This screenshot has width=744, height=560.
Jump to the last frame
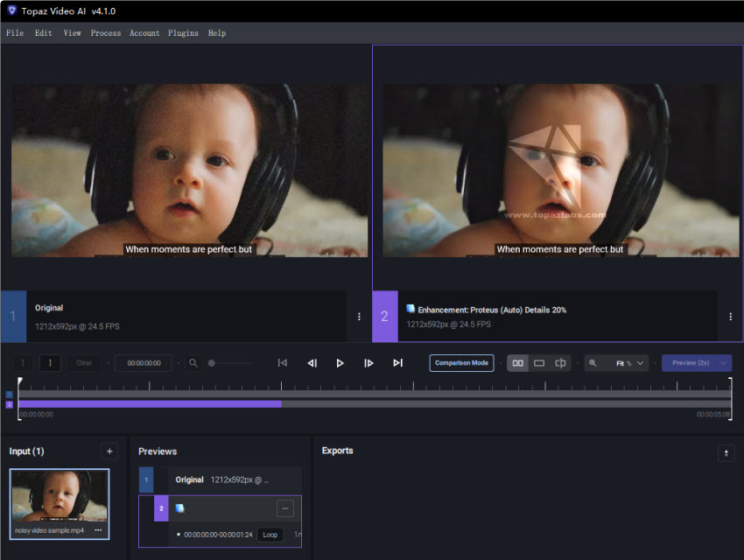click(x=397, y=363)
